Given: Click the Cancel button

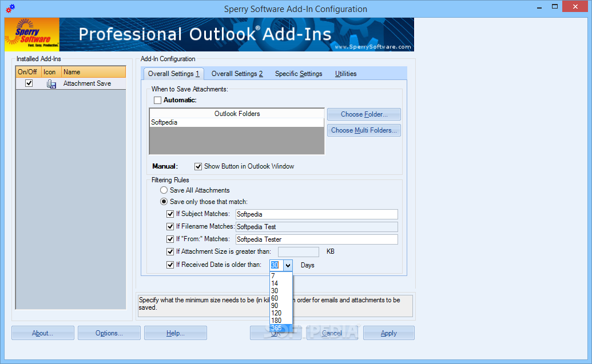Looking at the screenshot, I should coord(332,333).
